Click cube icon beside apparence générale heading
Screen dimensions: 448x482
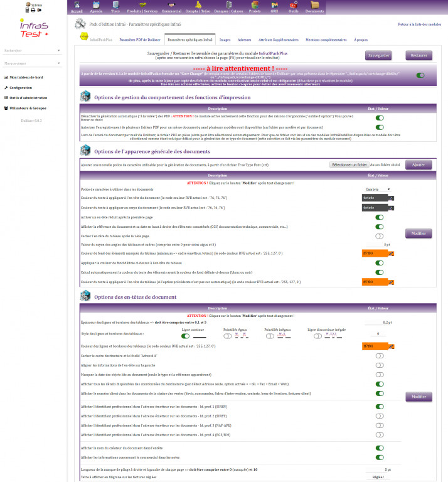coord(85,151)
